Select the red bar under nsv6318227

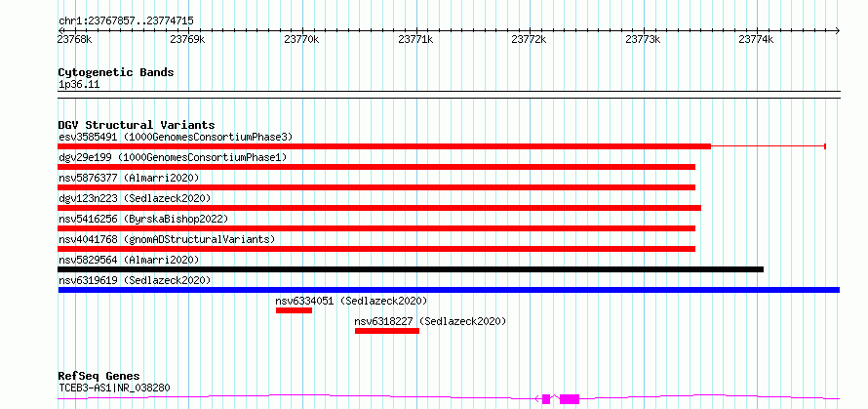(x=387, y=331)
